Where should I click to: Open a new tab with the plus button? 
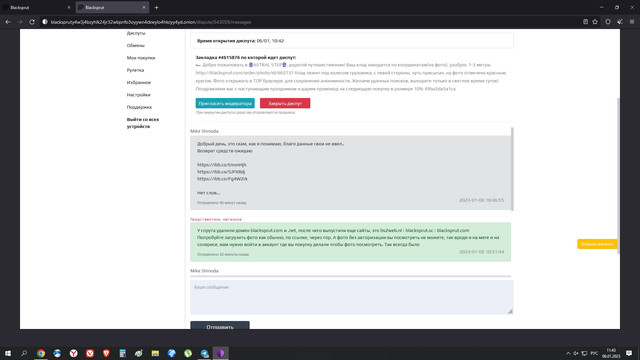click(x=156, y=7)
